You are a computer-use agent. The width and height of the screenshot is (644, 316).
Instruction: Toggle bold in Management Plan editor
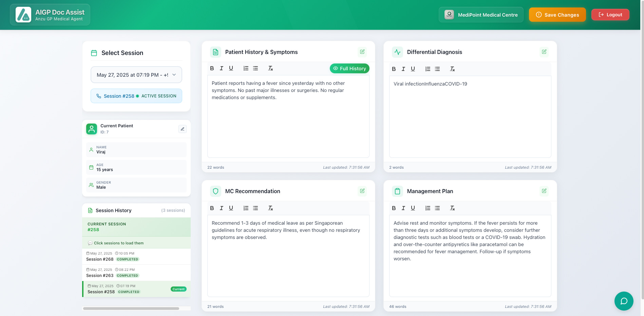coord(394,208)
